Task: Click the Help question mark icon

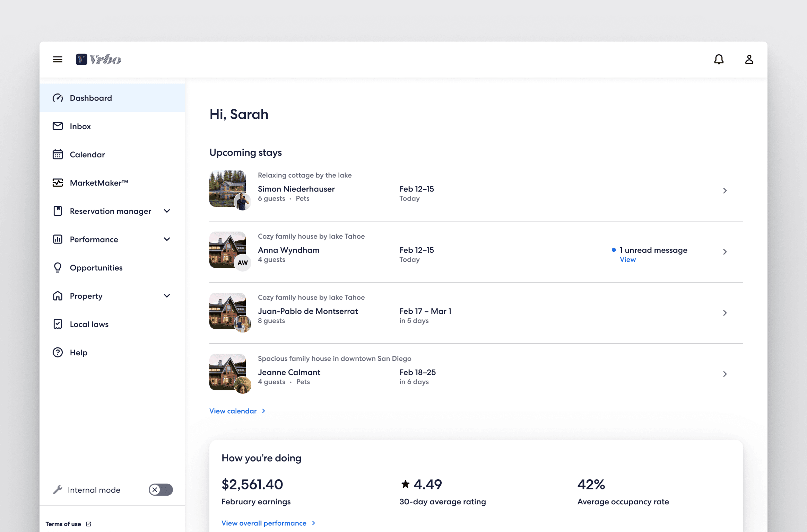Action: click(58, 352)
